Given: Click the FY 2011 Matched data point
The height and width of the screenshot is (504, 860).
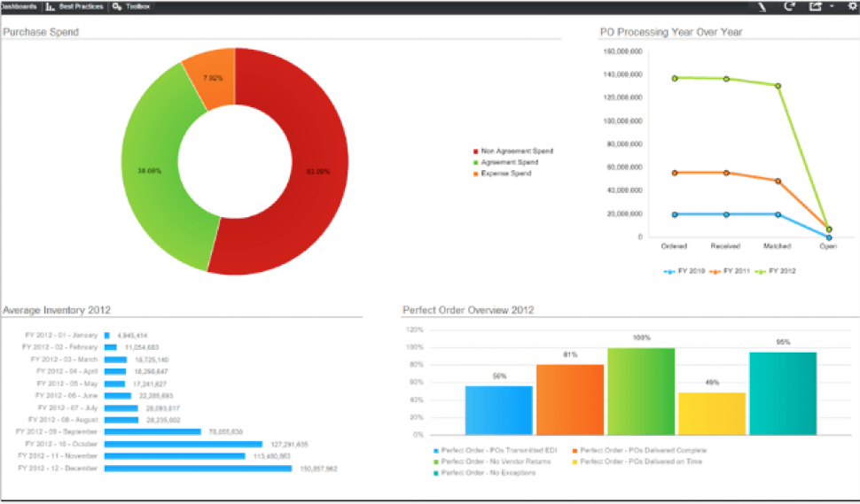Looking at the screenshot, I should pos(778,181).
